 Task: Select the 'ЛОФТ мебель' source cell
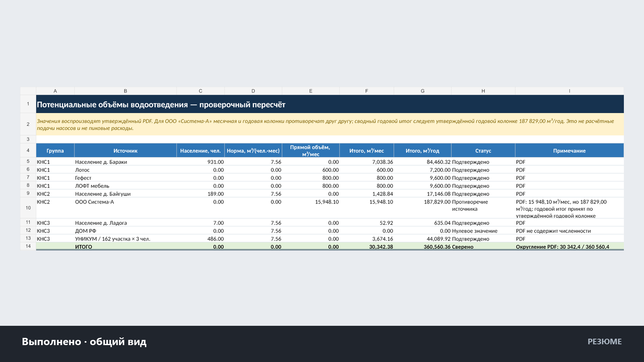click(x=126, y=186)
